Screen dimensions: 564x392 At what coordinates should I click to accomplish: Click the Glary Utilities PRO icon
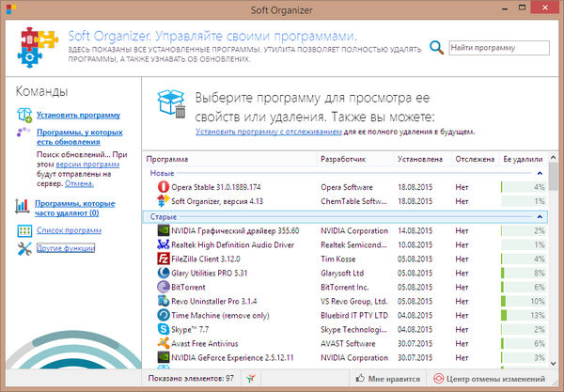[x=164, y=273]
